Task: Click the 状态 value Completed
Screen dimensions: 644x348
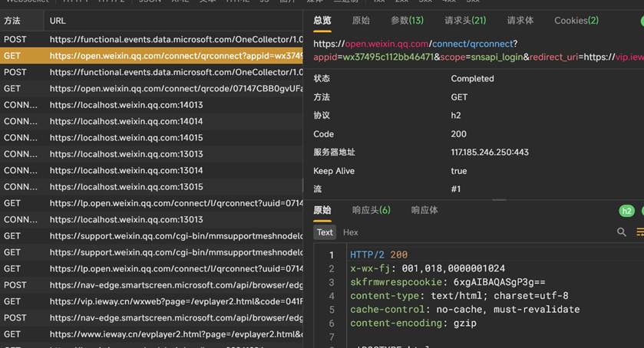Action: click(x=472, y=78)
